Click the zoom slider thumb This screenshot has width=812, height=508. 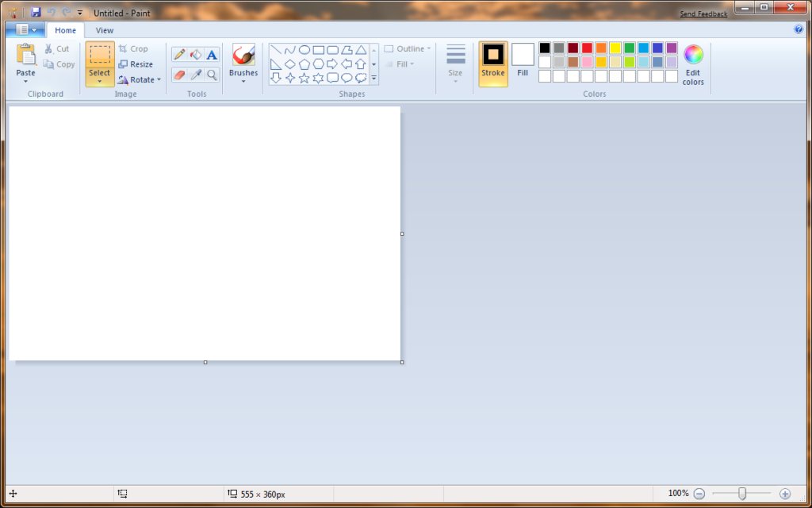point(742,494)
